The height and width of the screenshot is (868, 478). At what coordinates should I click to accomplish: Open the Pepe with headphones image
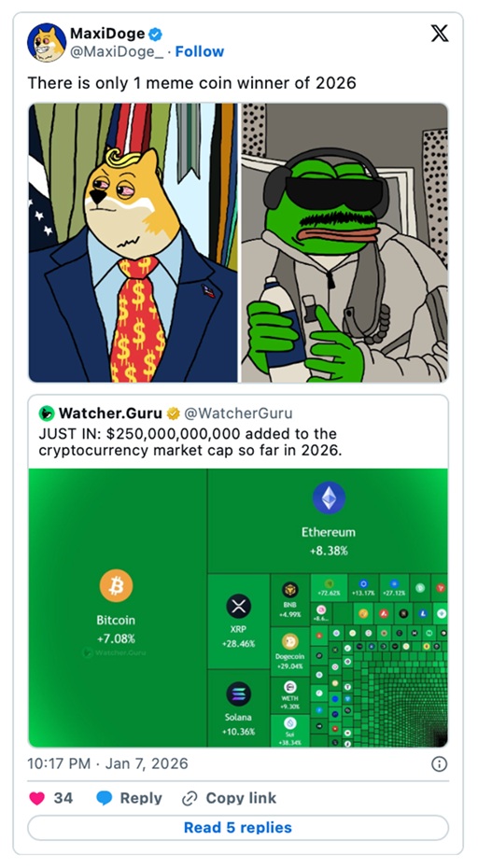point(344,243)
